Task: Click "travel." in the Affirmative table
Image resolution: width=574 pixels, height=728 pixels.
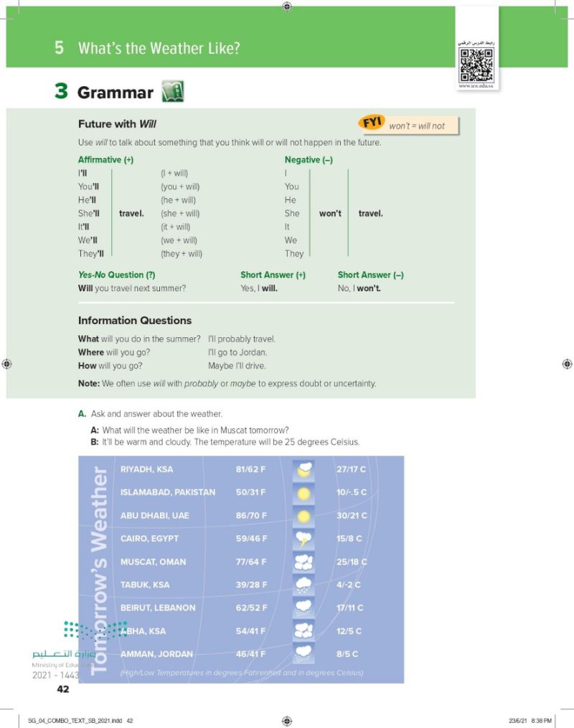Action: [x=131, y=214]
